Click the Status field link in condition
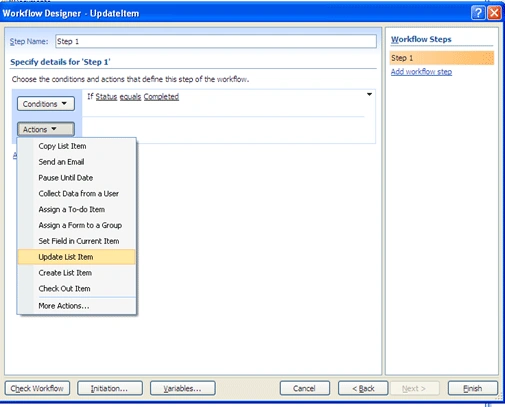505x407 pixels. pyautogui.click(x=106, y=97)
